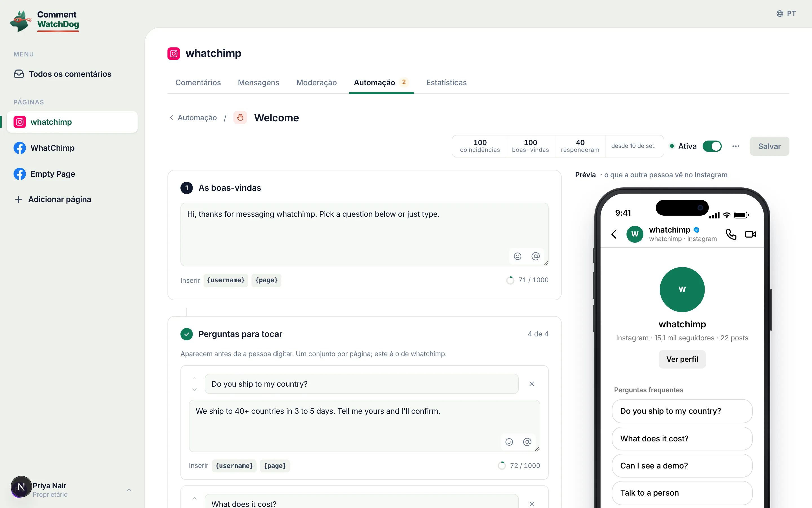Open the three-dot more options menu
The width and height of the screenshot is (812, 508).
tap(736, 146)
